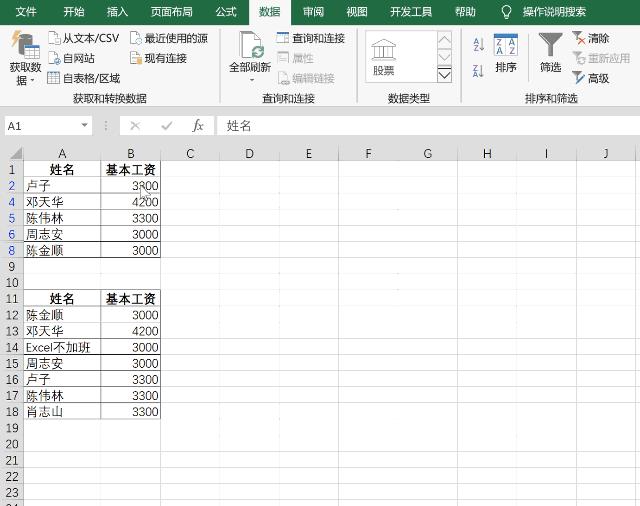Select header 姓名 in row 11
Screen dimensions: 640x506
(x=62, y=299)
